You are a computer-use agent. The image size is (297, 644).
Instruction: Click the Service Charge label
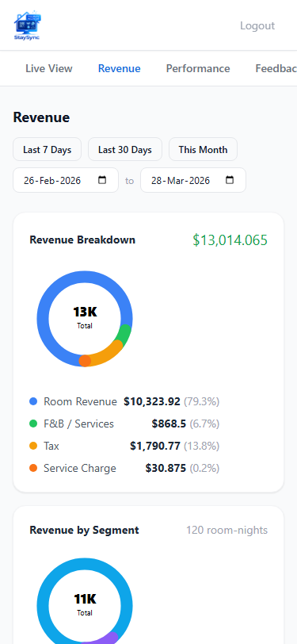(80, 468)
